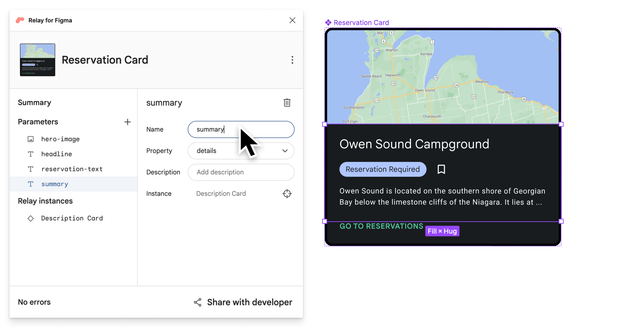Click the Add description input field
644x332 pixels.
[241, 172]
